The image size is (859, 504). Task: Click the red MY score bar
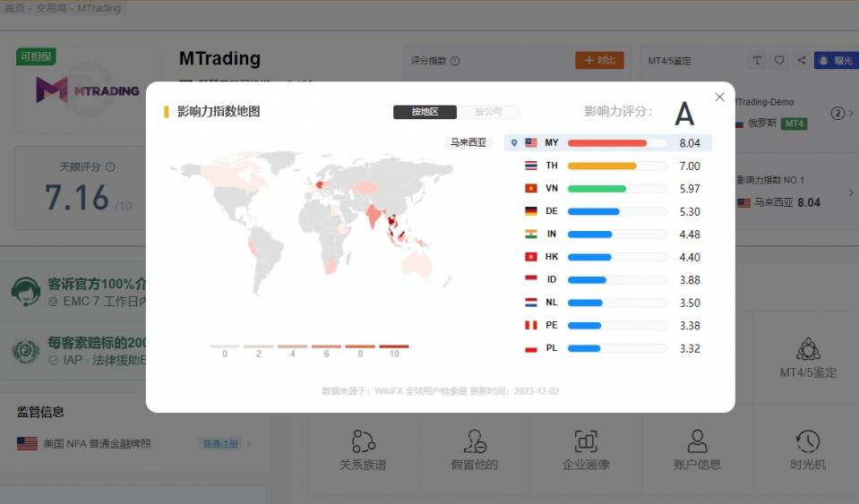[607, 143]
